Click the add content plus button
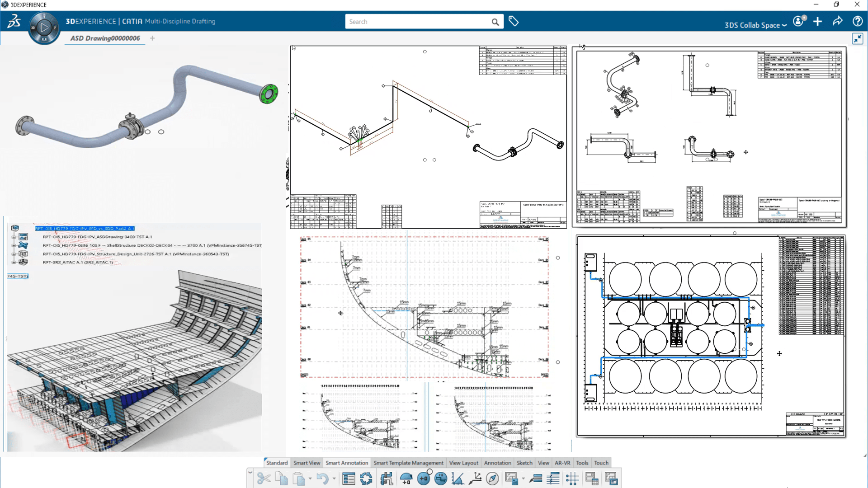The height and width of the screenshot is (488, 868). [817, 21]
